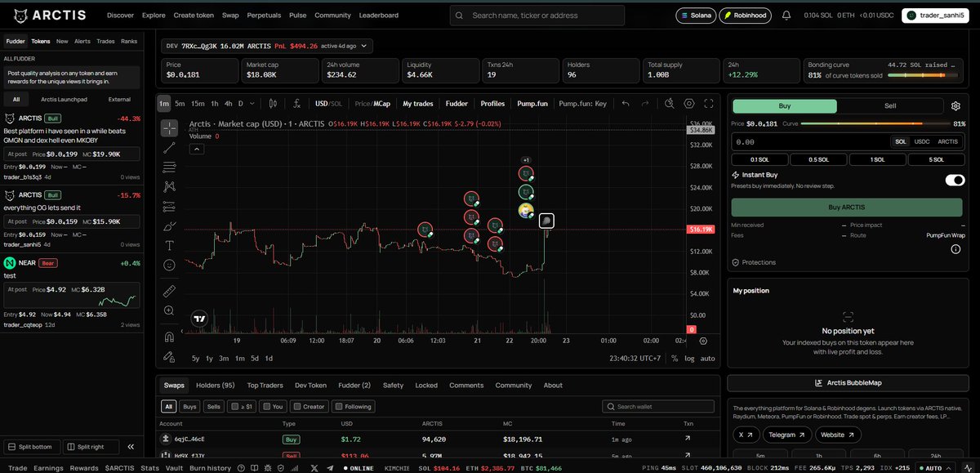Toggle log scale on chart

689,359
